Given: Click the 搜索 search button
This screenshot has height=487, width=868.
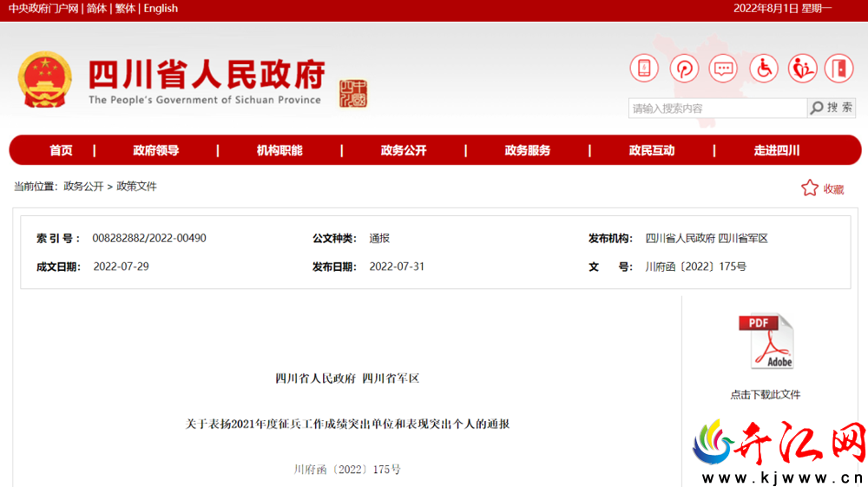Looking at the screenshot, I should pos(832,108).
